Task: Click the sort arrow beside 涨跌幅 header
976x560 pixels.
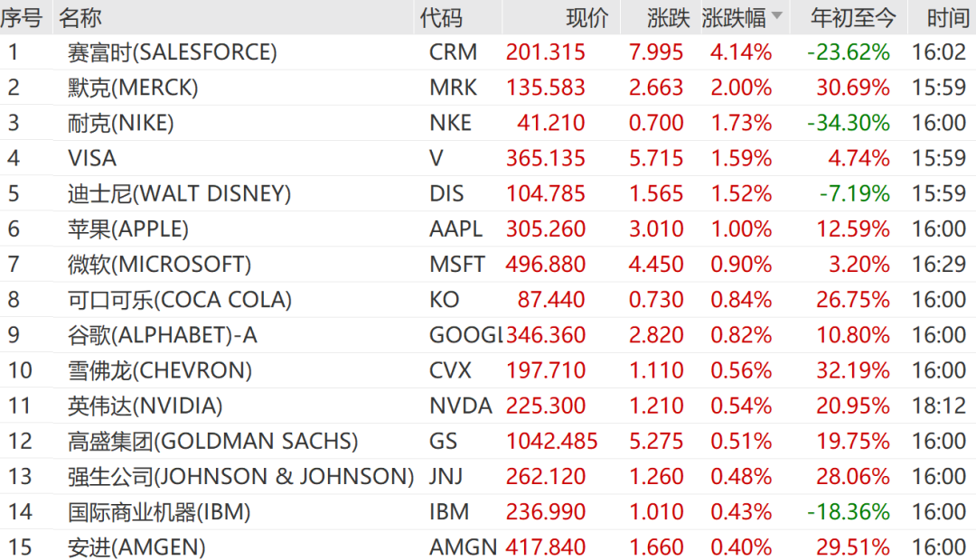Action: (x=777, y=15)
